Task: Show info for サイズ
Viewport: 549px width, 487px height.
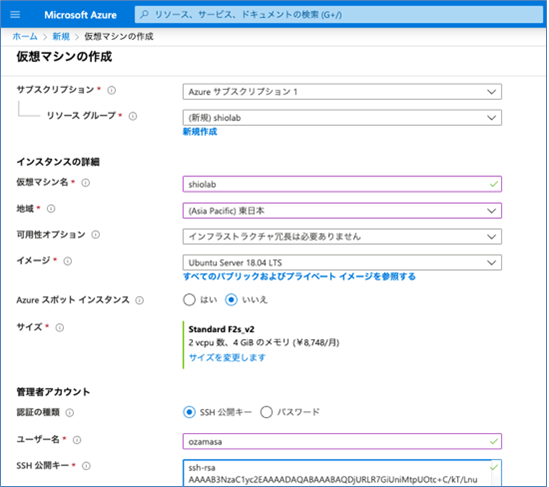Action: (x=60, y=328)
